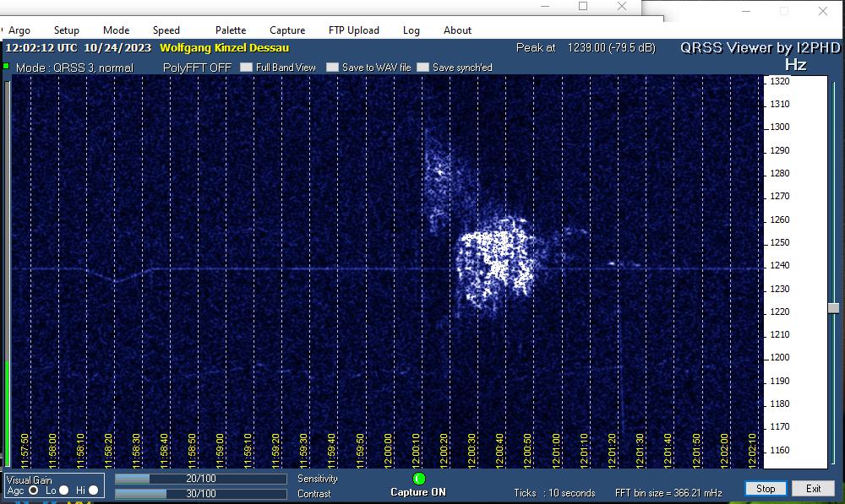Viewport: 845px width, 504px height.
Task: Tick the Save to WAV file checkbox
Action: click(332, 68)
